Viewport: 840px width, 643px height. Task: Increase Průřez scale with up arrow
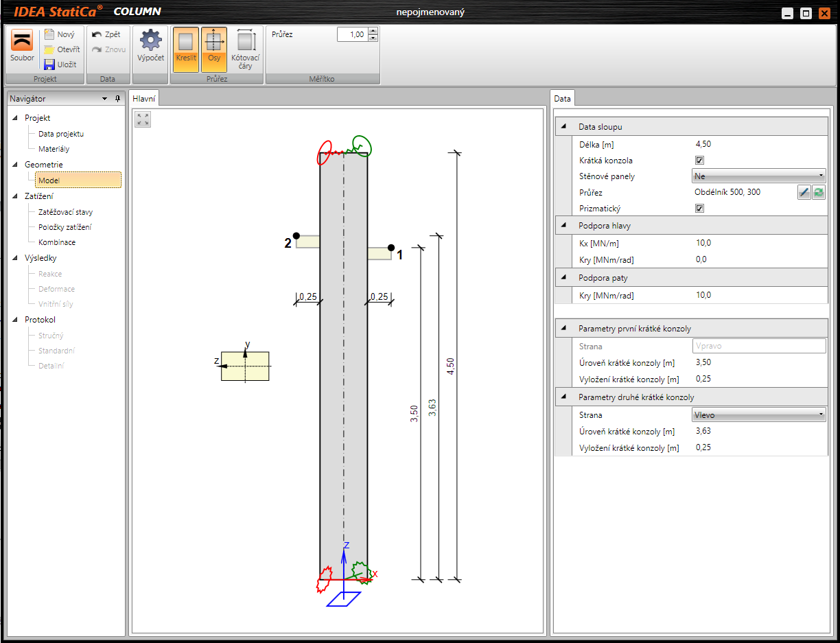pyautogui.click(x=373, y=31)
